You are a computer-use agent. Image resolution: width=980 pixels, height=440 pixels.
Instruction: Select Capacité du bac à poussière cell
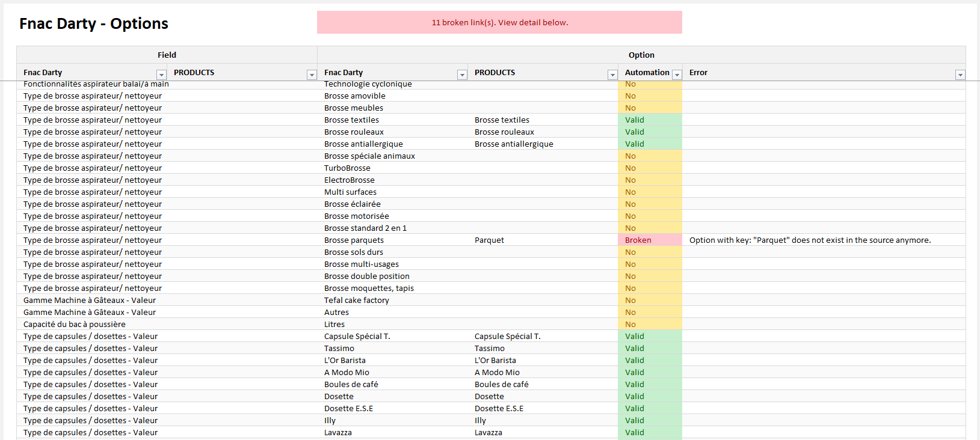(75, 324)
